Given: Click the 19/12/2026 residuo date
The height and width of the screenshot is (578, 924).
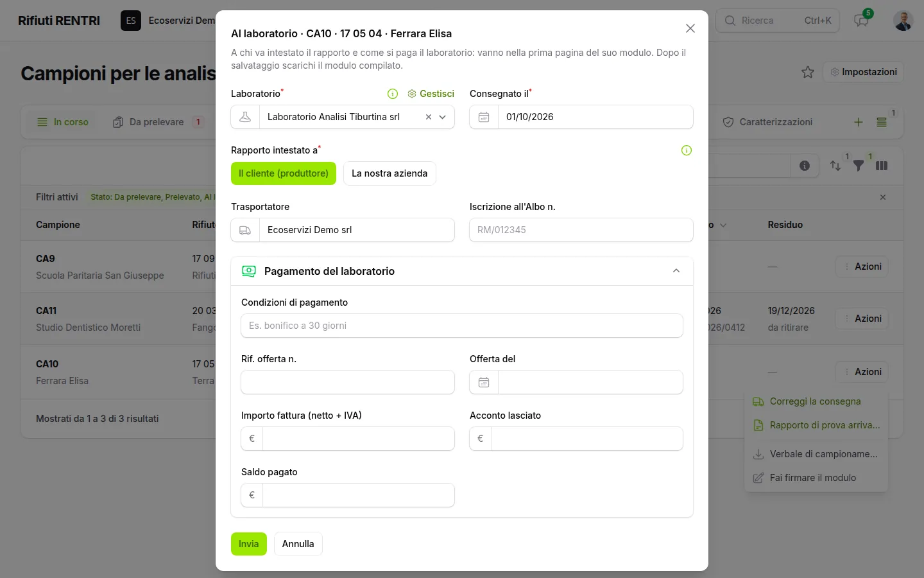Looking at the screenshot, I should [791, 311].
